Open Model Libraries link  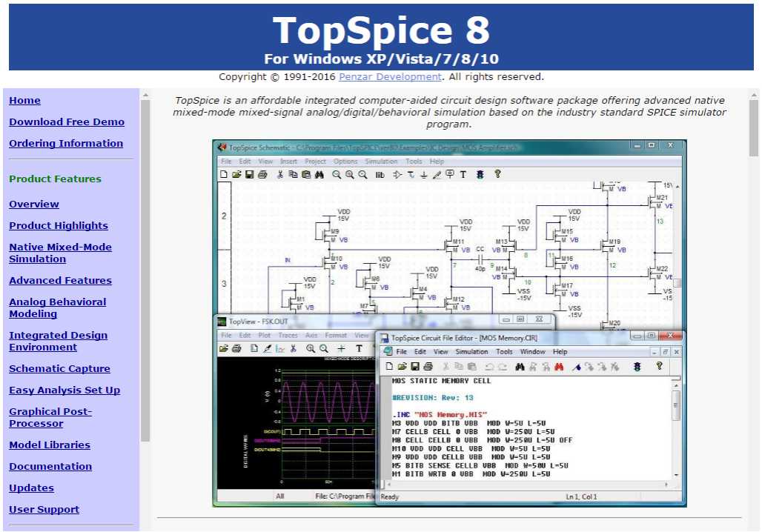[x=50, y=445]
